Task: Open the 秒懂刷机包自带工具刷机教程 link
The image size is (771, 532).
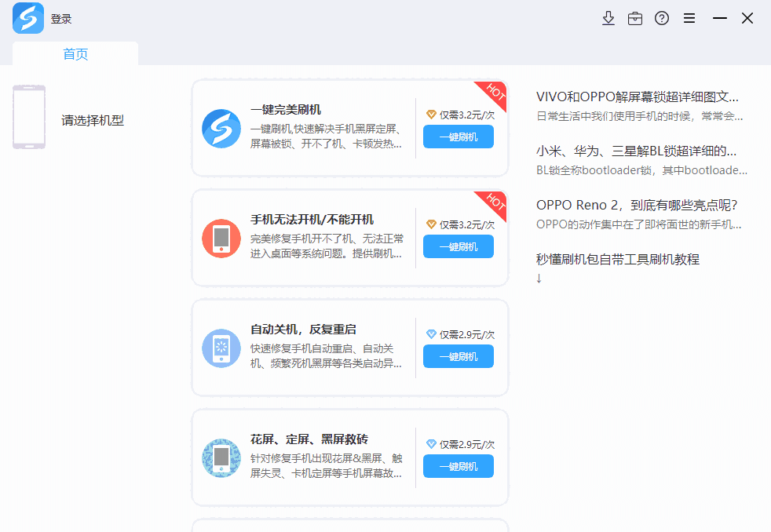Action: (x=620, y=259)
